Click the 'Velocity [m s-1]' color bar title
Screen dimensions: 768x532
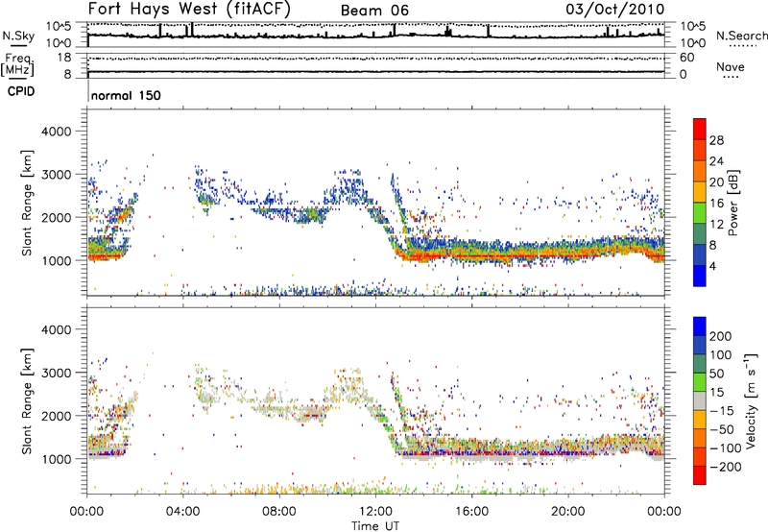(750, 400)
